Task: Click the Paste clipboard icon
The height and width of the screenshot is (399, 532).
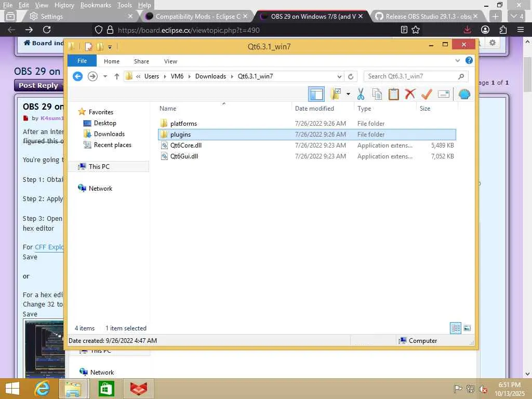Action: click(394, 94)
